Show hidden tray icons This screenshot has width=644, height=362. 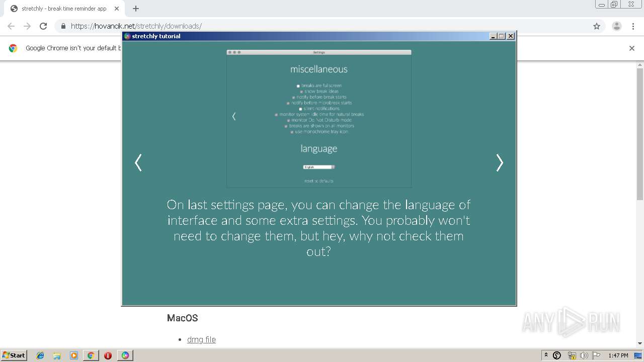546,355
